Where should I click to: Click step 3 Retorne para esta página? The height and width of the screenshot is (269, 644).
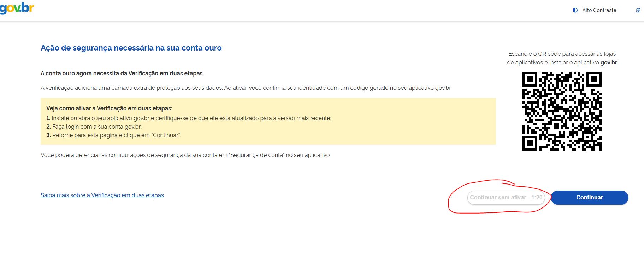[x=113, y=135]
